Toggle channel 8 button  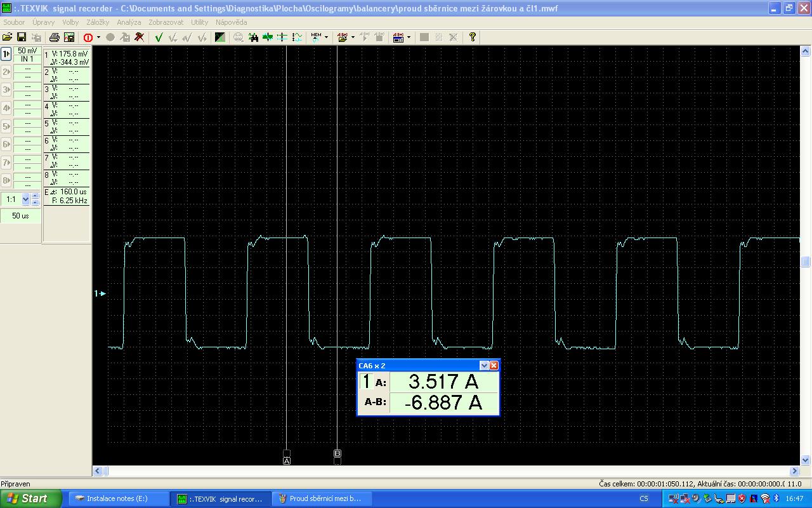[6, 180]
